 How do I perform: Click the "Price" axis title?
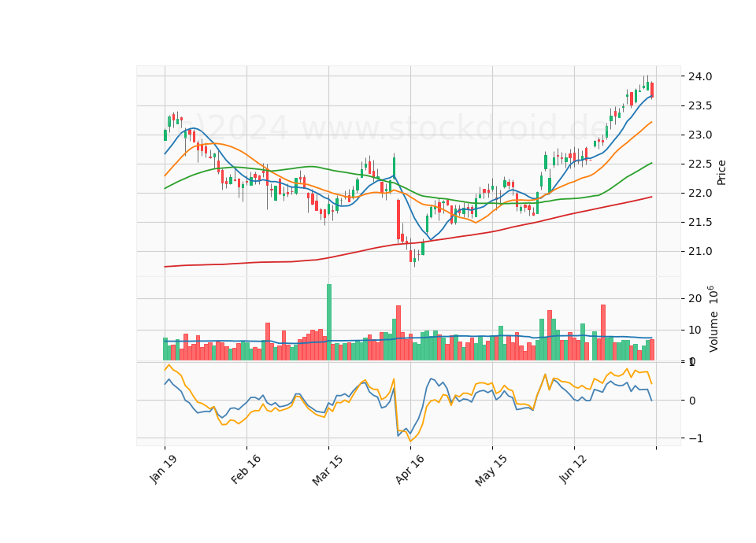pos(721,172)
